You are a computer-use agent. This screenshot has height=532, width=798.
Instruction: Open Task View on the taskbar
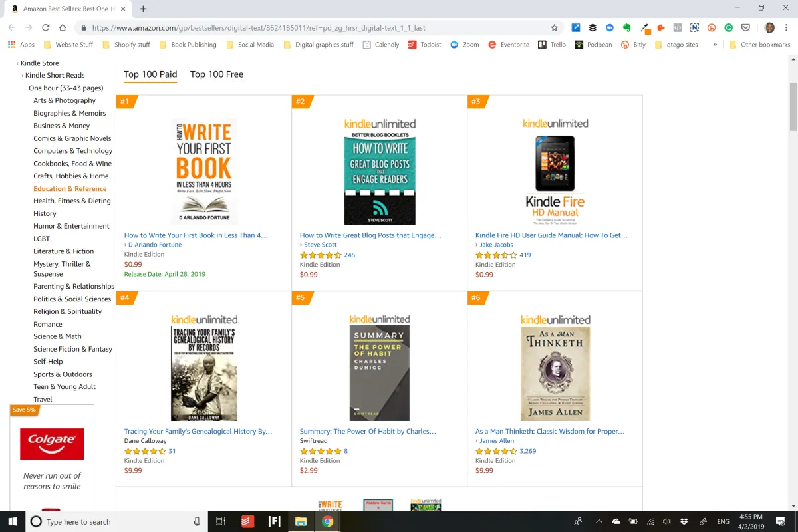tap(221, 521)
